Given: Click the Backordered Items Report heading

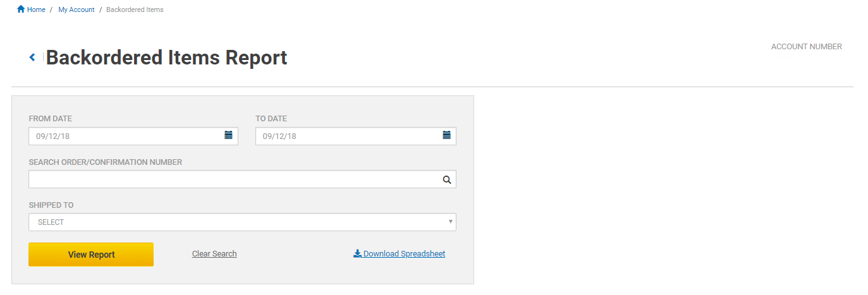Looking at the screenshot, I should 166,58.
